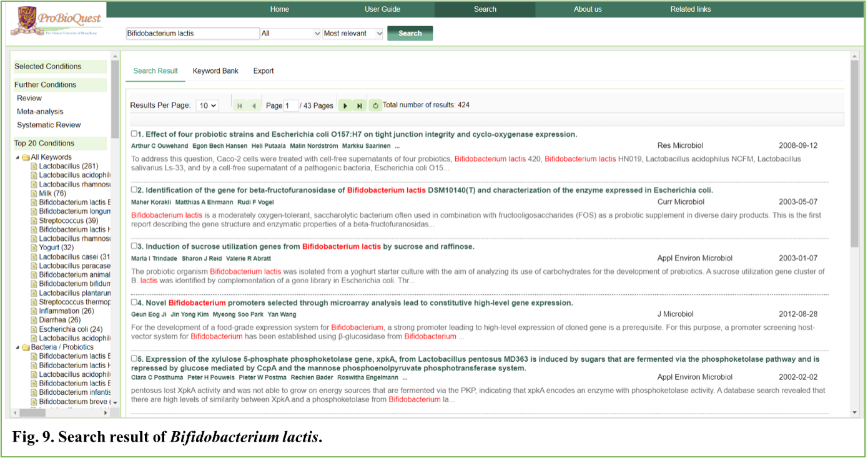Click the refresh results icon
868x461 pixels.
click(x=375, y=106)
